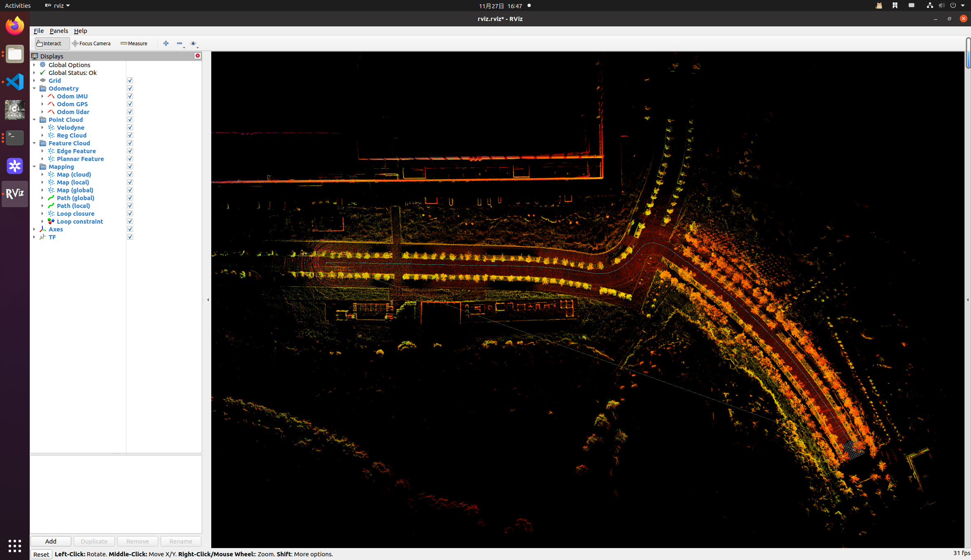The width and height of the screenshot is (971, 560).
Task: Open Visual Studio Code from dock
Action: 15,82
